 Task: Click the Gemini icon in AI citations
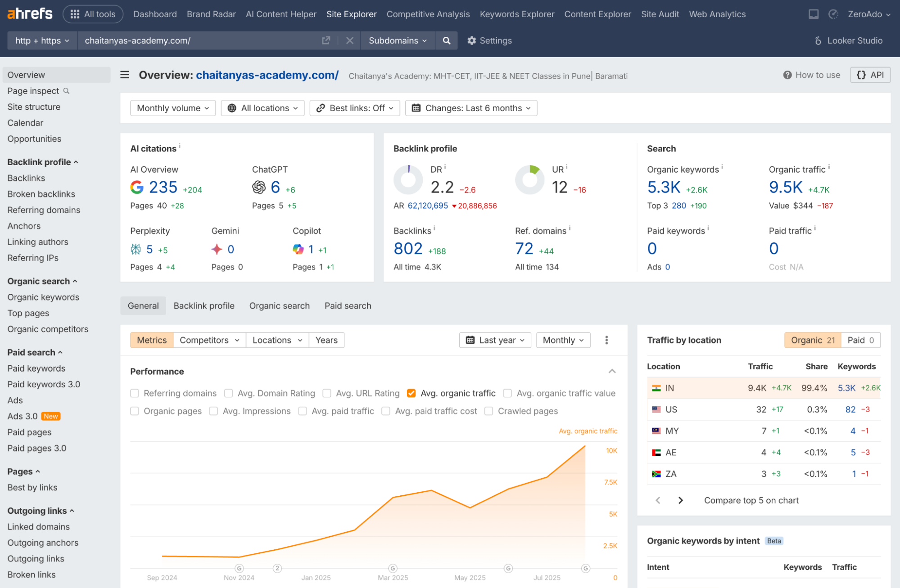tap(217, 249)
